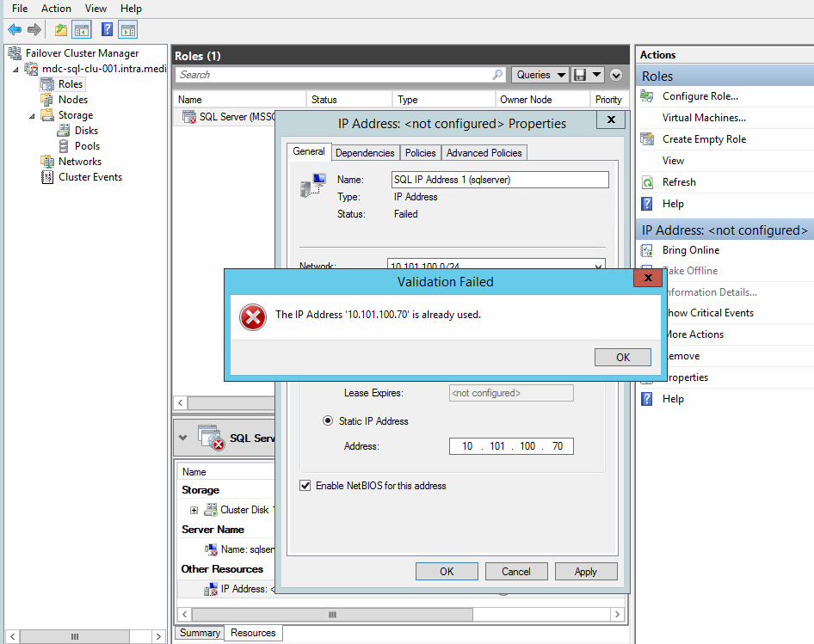Switch to the Summary tab
814x644 pixels.
200,633
